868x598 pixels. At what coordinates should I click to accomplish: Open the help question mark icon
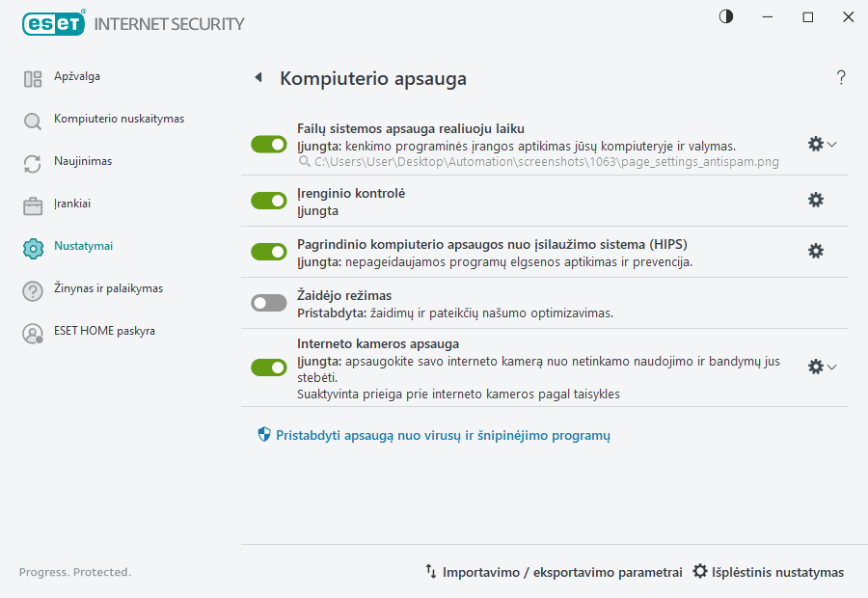click(841, 78)
